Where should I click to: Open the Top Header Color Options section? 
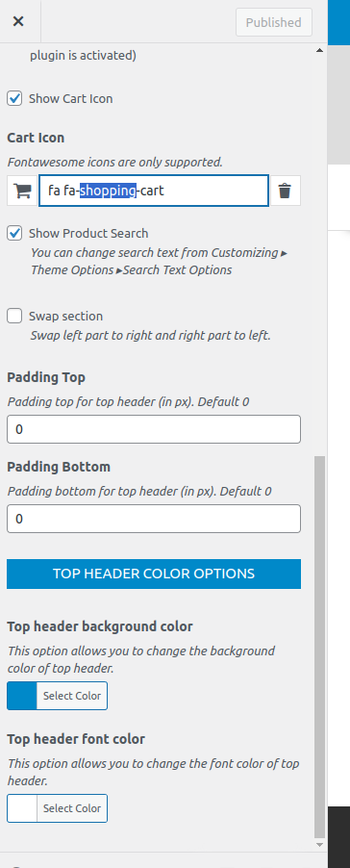click(154, 574)
